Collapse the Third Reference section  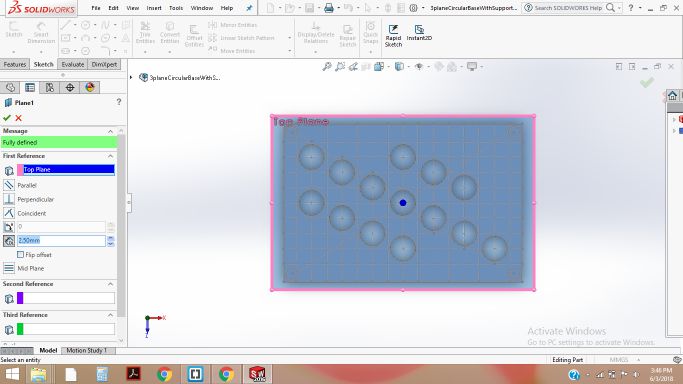[x=110, y=315]
